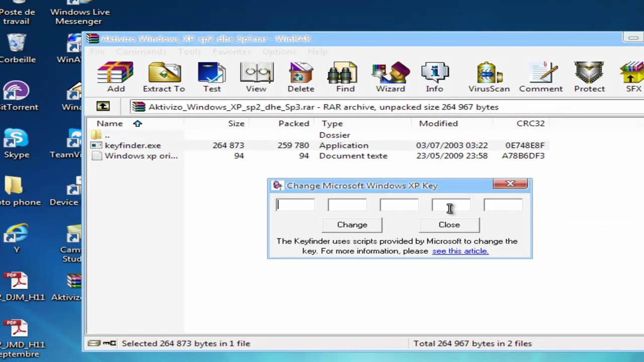Open the Internet Explorer 'Y' desktop shortcut
644x362 pixels.
coord(17,238)
